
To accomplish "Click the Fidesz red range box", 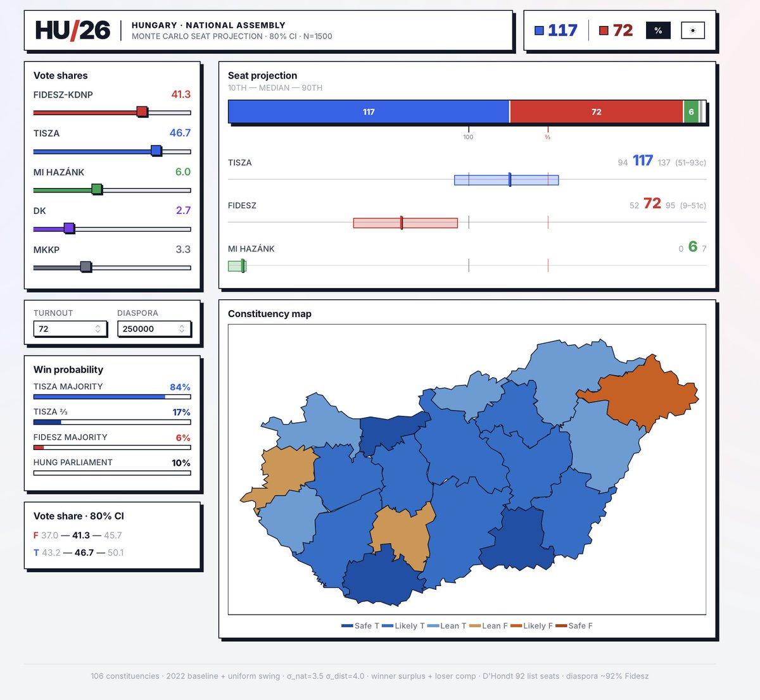I will tap(405, 223).
